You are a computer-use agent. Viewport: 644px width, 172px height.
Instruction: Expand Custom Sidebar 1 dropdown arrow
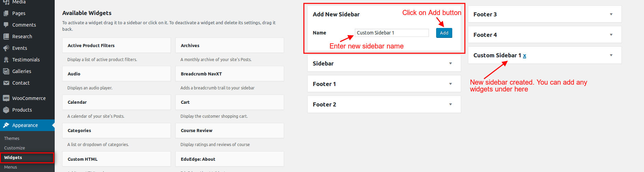611,55
